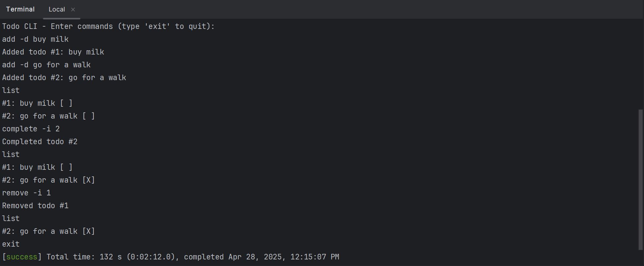Click the green success status label
The height and width of the screenshot is (266, 644).
[x=21, y=257]
